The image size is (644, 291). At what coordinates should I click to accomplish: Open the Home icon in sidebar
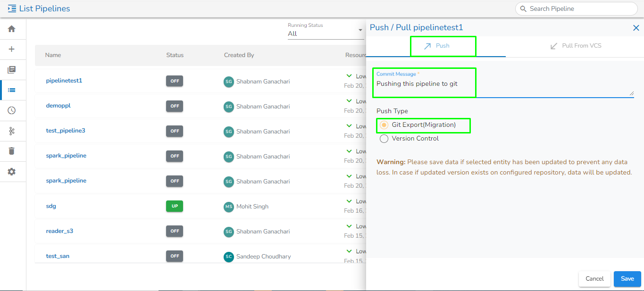point(12,29)
